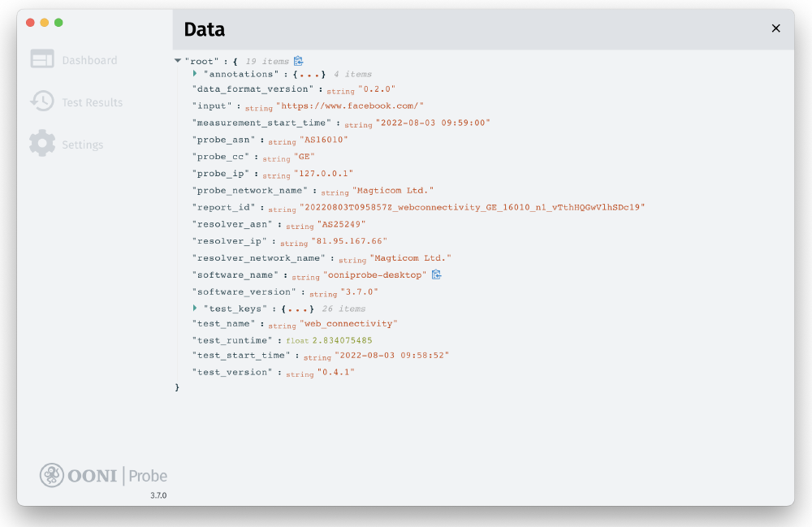
Task: Expand the annotations object
Action: pyautogui.click(x=194, y=73)
